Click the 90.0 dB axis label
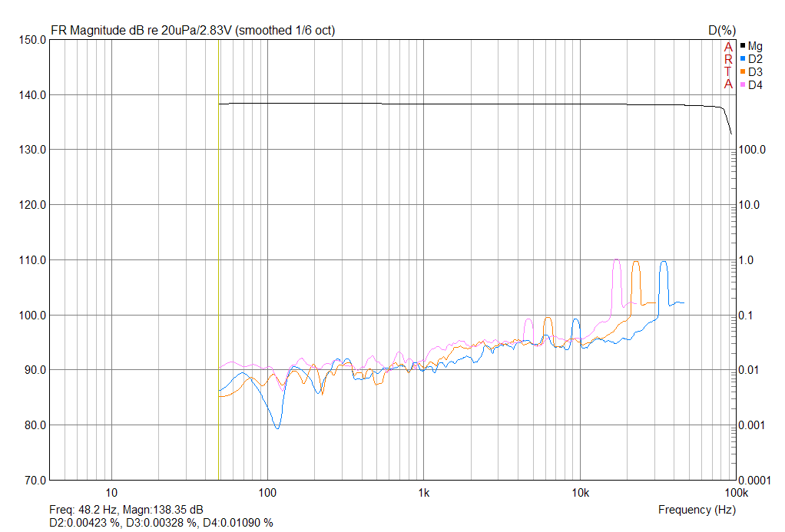 pos(35,370)
